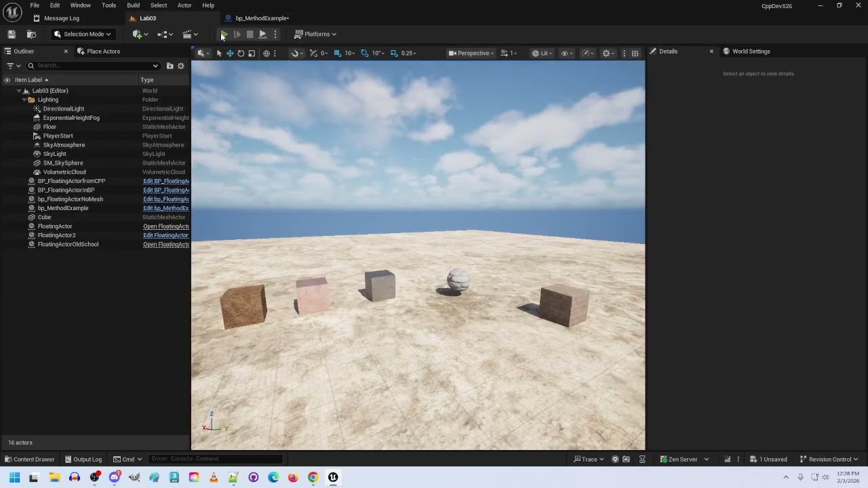The height and width of the screenshot is (488, 868).
Task: Click the console command input field
Action: tap(216, 459)
